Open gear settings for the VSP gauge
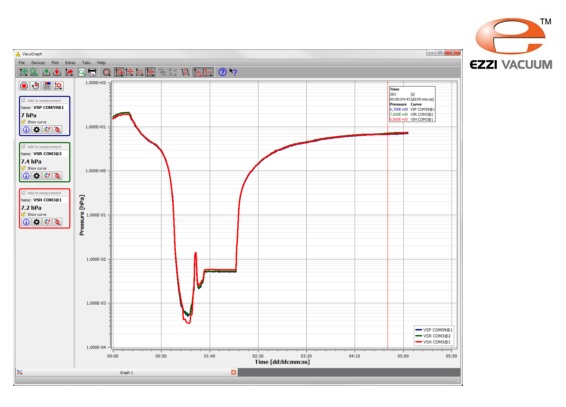Viewport: 566px width, 407px height. [36, 129]
